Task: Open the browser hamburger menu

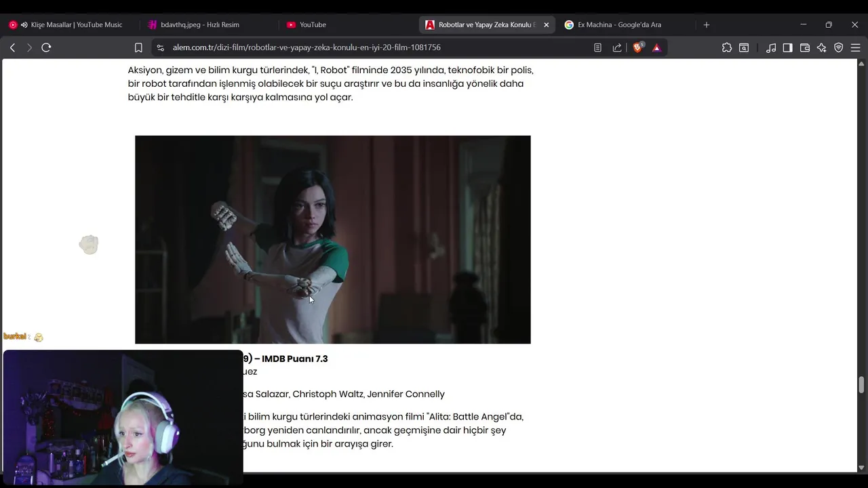Action: point(856,47)
